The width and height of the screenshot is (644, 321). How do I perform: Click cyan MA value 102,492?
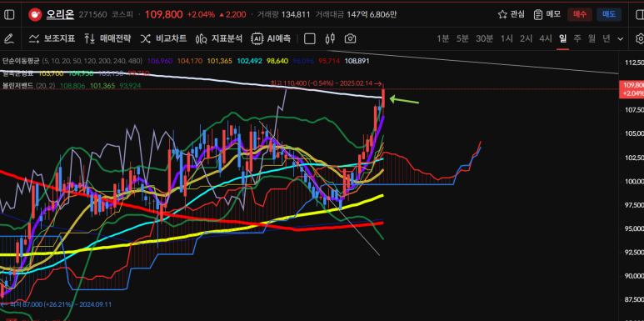[249, 61]
